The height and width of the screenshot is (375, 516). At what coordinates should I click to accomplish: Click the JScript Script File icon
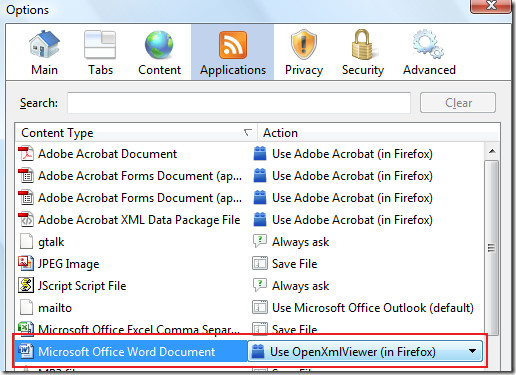coord(26,285)
